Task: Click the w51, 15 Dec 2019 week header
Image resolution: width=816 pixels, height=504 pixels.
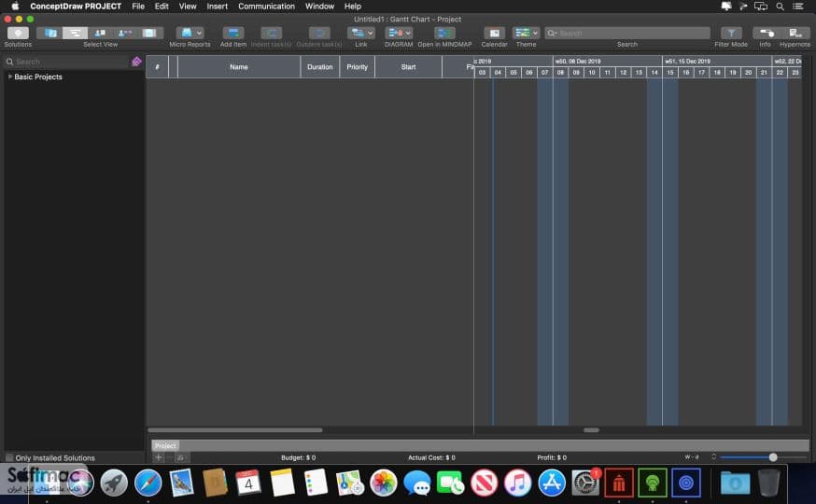Action: [x=717, y=62]
